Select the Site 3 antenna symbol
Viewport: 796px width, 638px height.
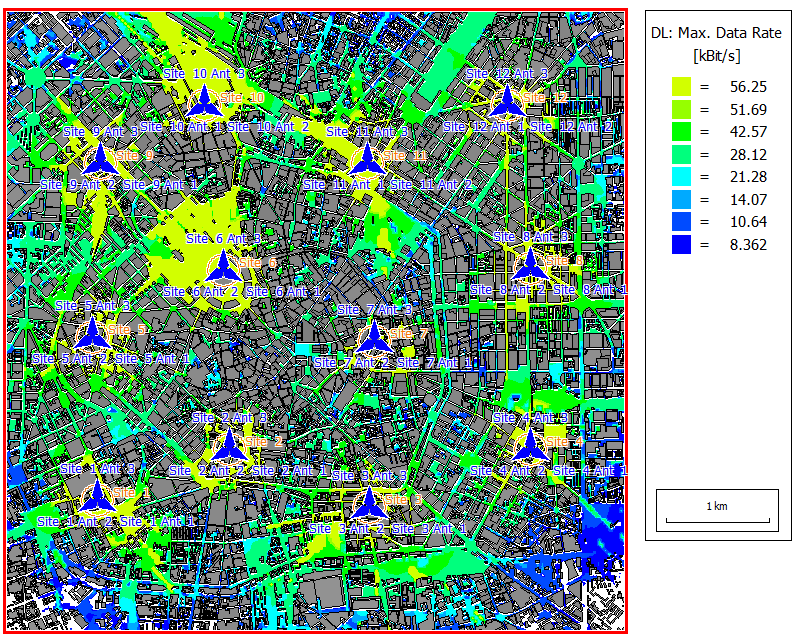pyautogui.click(x=369, y=503)
